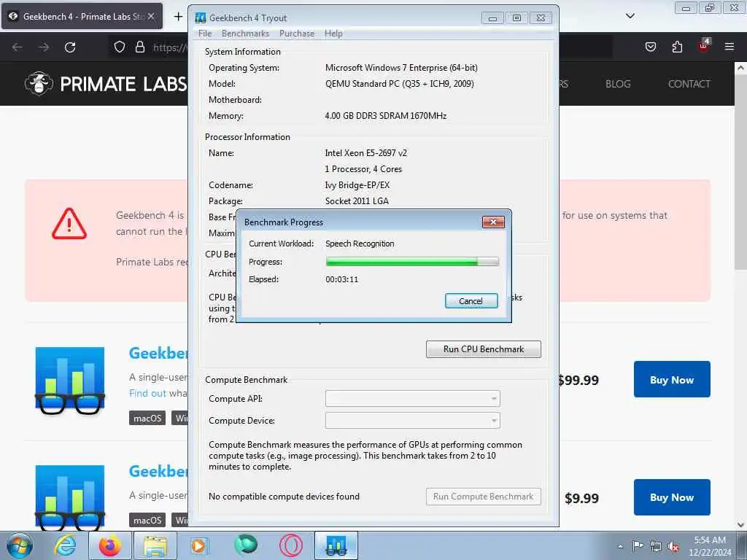The image size is (747, 560).
Task: Open the Purchase menu
Action: [297, 34]
